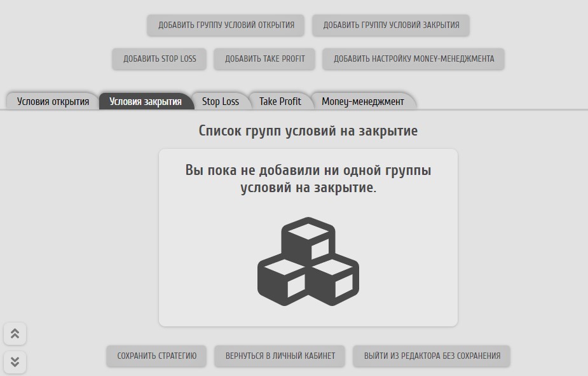Click the stacked cubes placeholder icon
Viewport: 588px width, 376px height.
(x=308, y=261)
